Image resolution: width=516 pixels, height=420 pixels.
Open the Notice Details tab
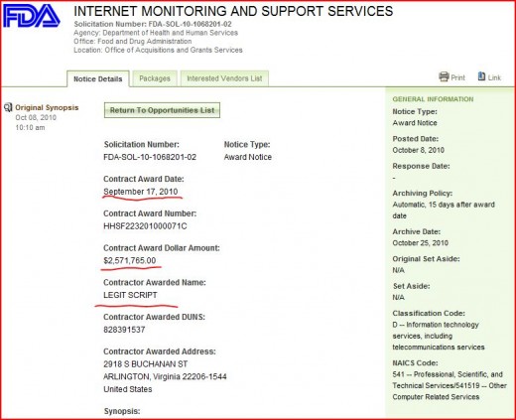tap(98, 79)
